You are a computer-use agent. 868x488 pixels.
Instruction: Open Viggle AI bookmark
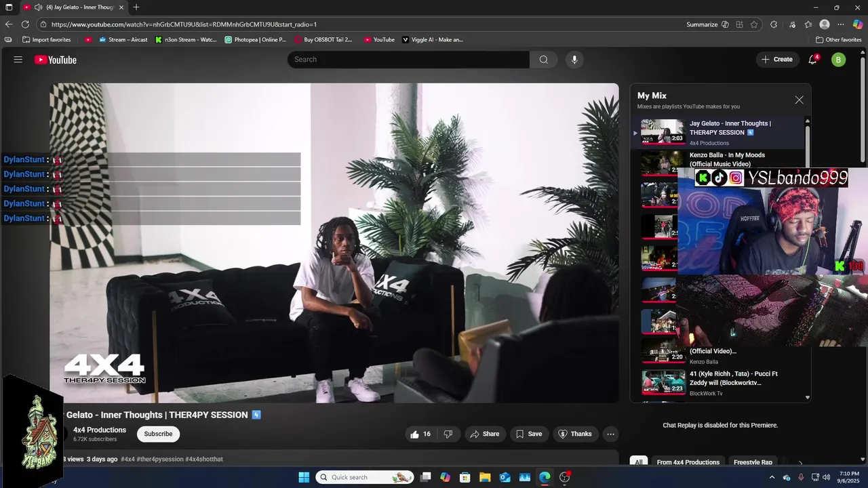433,39
